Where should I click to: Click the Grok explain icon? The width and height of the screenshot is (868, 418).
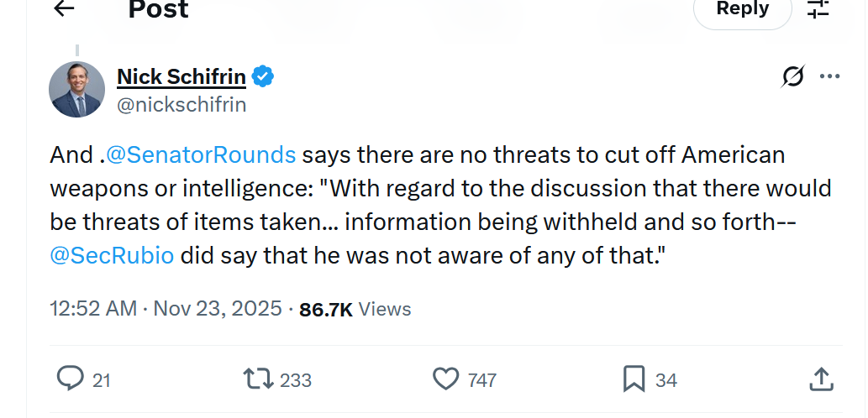pyautogui.click(x=792, y=77)
